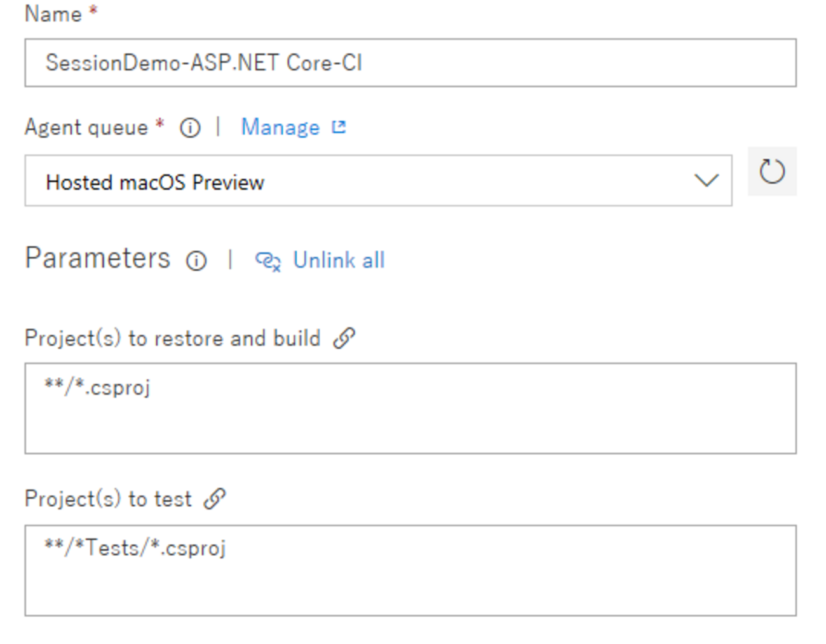The width and height of the screenshot is (826, 644).
Task: Click the Parameters info icon
Action: [x=196, y=260]
